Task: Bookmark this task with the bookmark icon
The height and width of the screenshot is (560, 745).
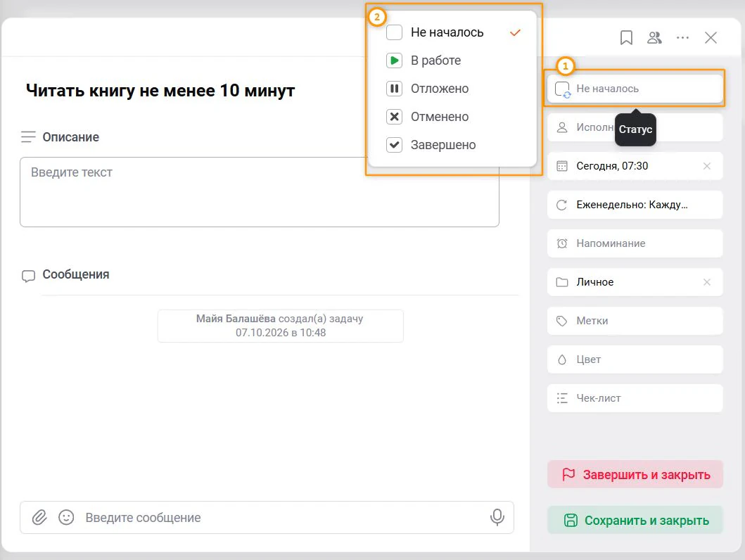Action: 626,37
